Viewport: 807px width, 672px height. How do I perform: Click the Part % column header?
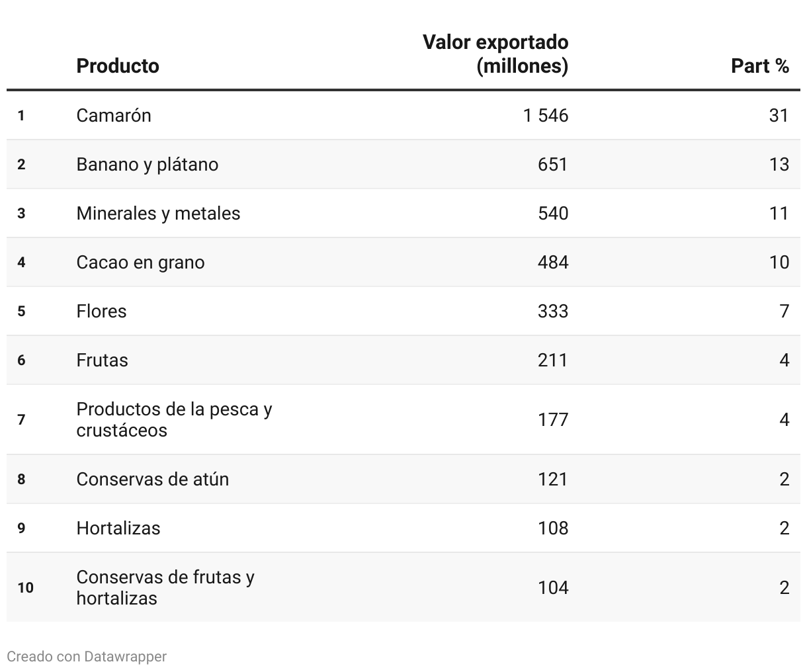click(x=759, y=66)
